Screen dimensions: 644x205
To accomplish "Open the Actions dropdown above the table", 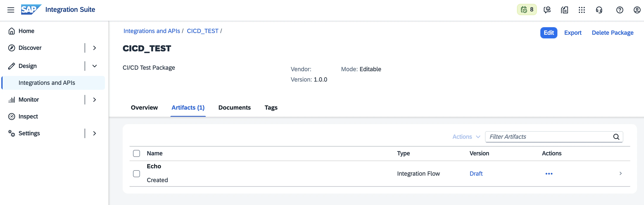I will tap(466, 137).
